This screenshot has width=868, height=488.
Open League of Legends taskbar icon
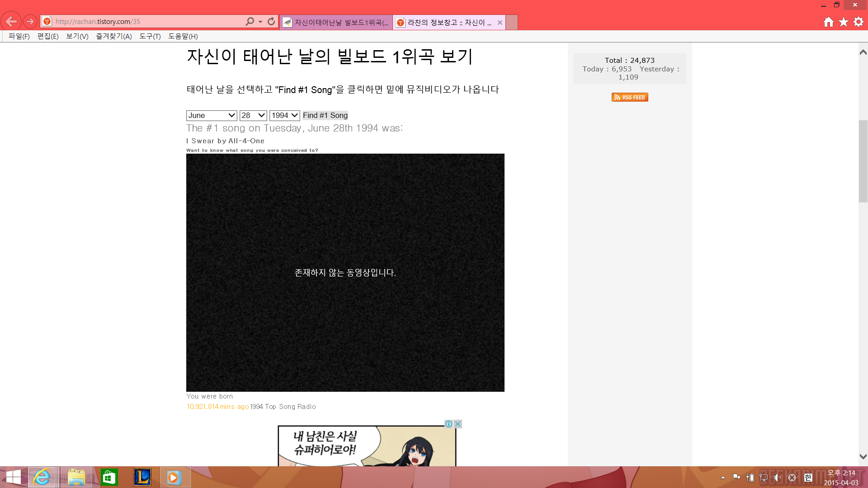tap(142, 477)
